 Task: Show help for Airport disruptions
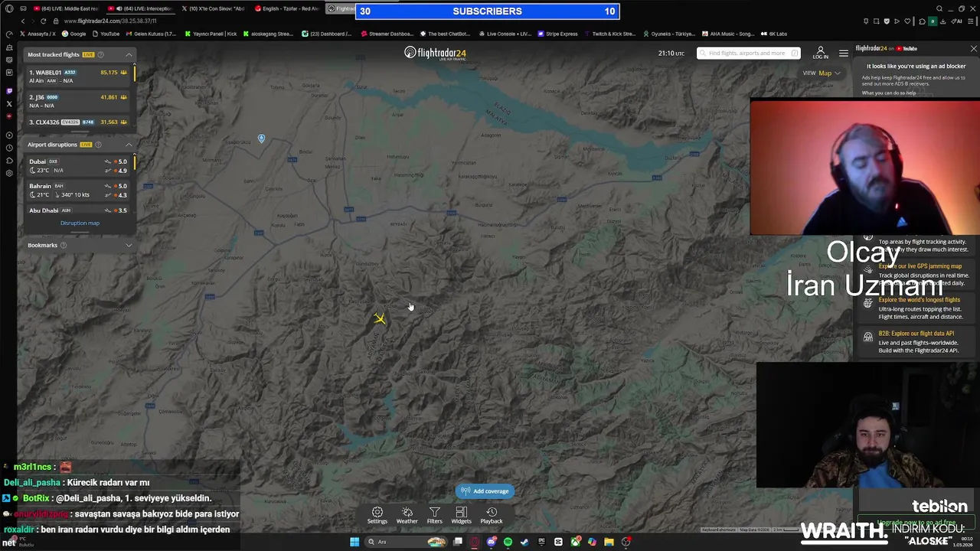[x=98, y=145]
